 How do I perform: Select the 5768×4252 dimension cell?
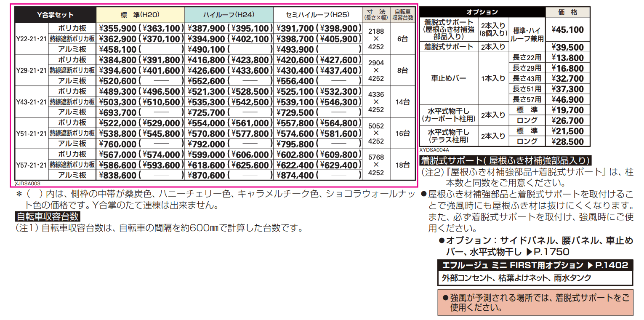[376, 165]
